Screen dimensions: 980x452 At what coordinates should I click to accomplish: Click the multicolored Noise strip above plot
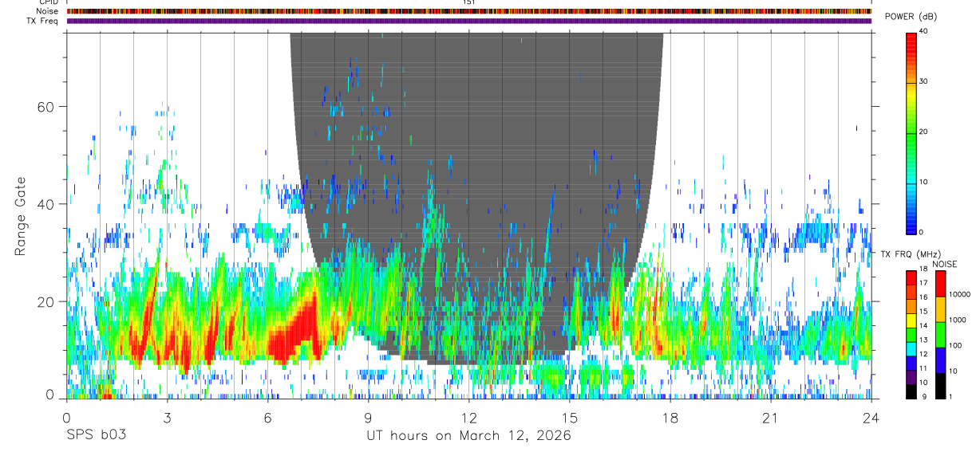pyautogui.click(x=469, y=11)
